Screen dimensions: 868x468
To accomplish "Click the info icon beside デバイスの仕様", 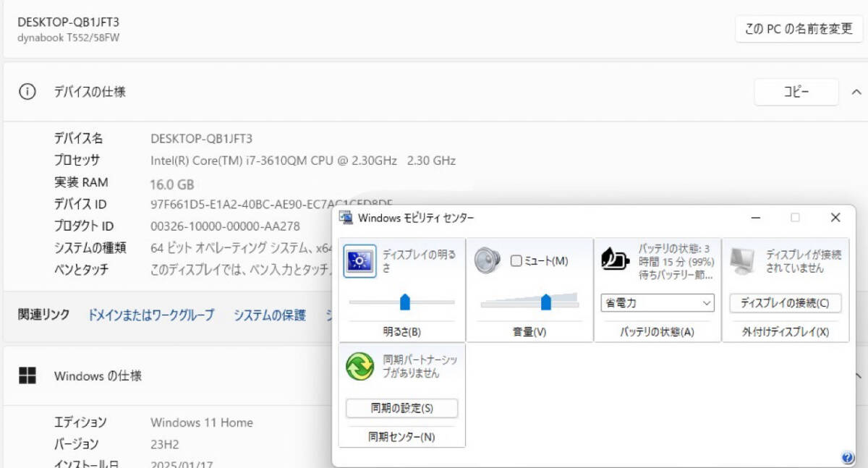I will pyautogui.click(x=27, y=92).
